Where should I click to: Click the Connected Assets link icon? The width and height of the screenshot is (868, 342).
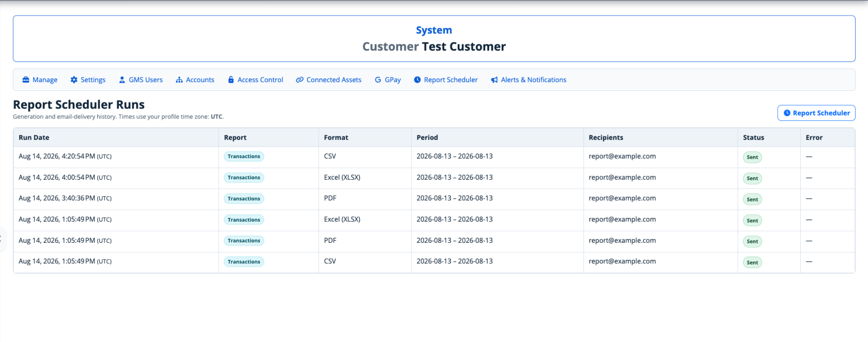[x=300, y=80]
